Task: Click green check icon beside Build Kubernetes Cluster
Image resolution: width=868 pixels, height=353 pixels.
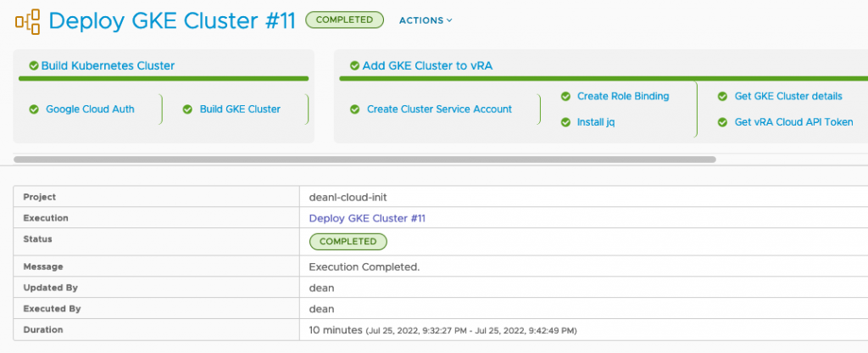Action: pos(34,66)
